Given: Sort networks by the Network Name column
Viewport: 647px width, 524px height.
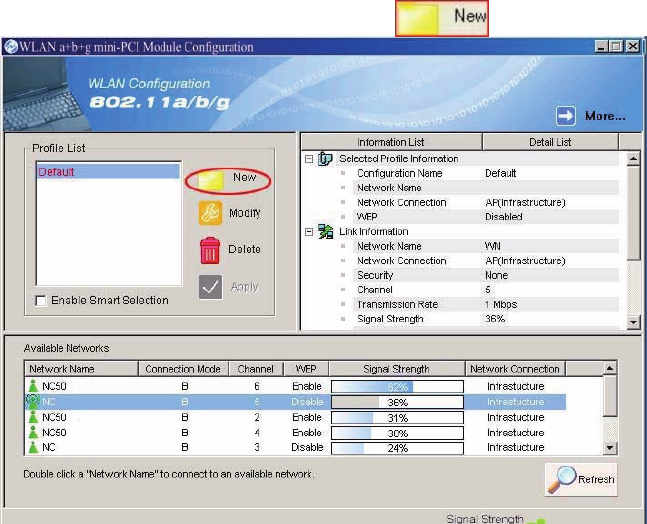Looking at the screenshot, I should (x=81, y=369).
